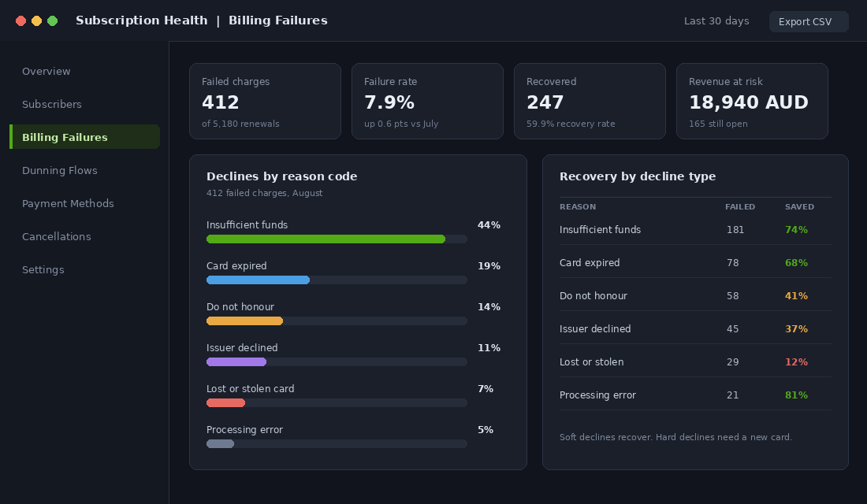Click the 11% value for Issuer declined
Image resolution: width=867 pixels, height=504 pixels.
point(489,347)
